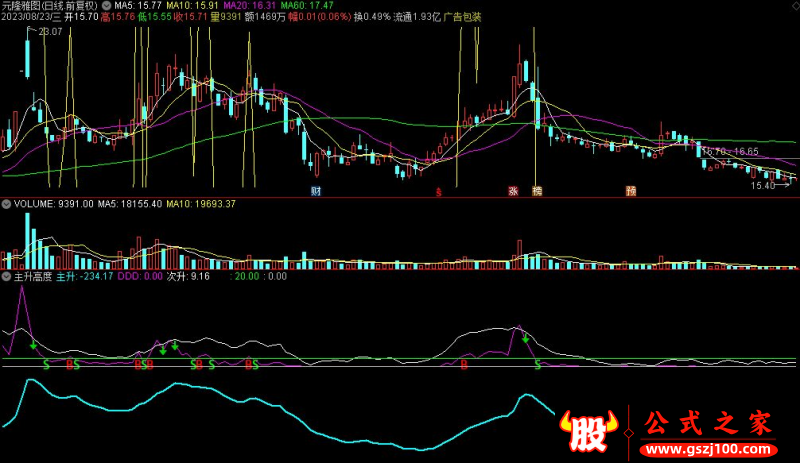Click the first green S marker in indicator
800x463 pixels.
[x=46, y=365]
